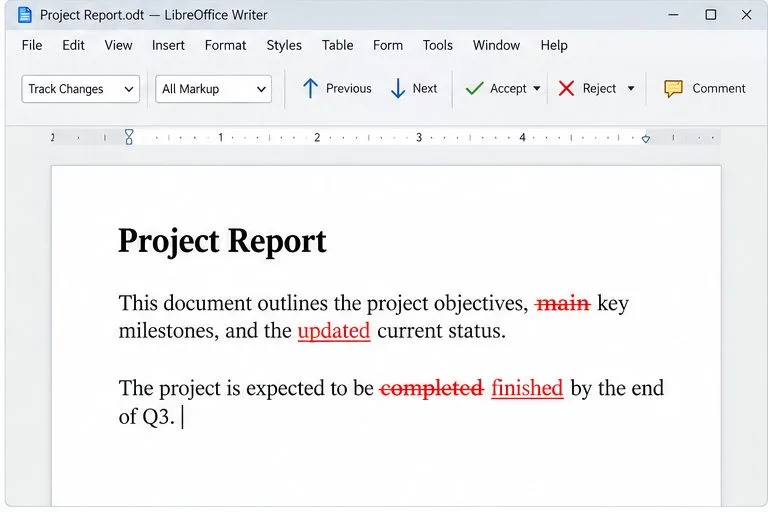The image size is (768, 512).
Task: Open the Form menu
Action: pyautogui.click(x=388, y=45)
